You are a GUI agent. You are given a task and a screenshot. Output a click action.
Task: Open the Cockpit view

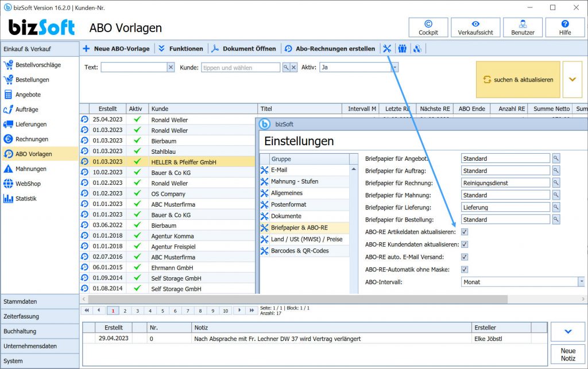pyautogui.click(x=428, y=28)
